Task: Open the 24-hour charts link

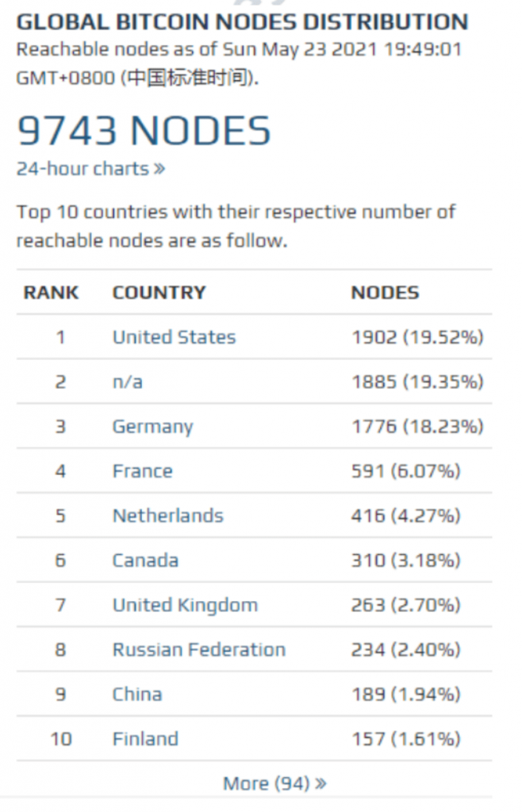Action: click(90, 169)
